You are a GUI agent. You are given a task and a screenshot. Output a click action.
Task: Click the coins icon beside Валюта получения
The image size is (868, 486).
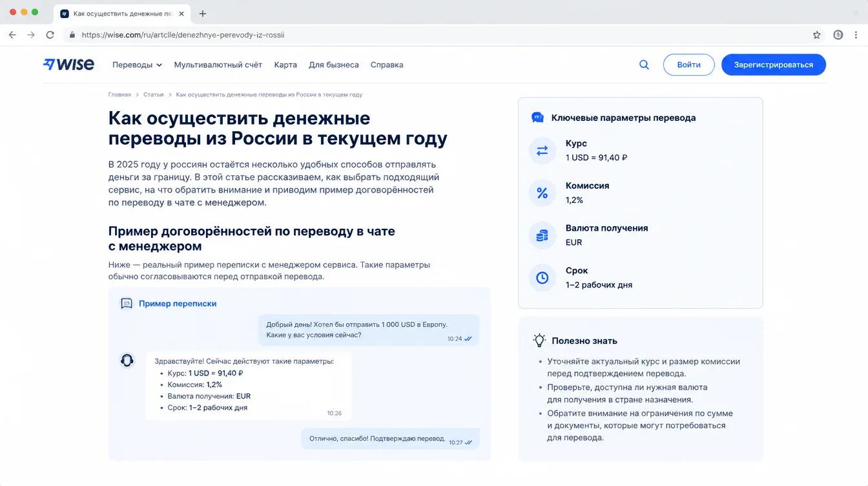pos(542,235)
